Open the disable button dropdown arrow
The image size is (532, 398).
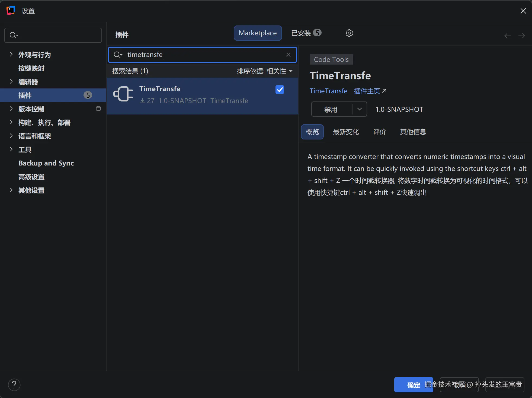(x=360, y=109)
